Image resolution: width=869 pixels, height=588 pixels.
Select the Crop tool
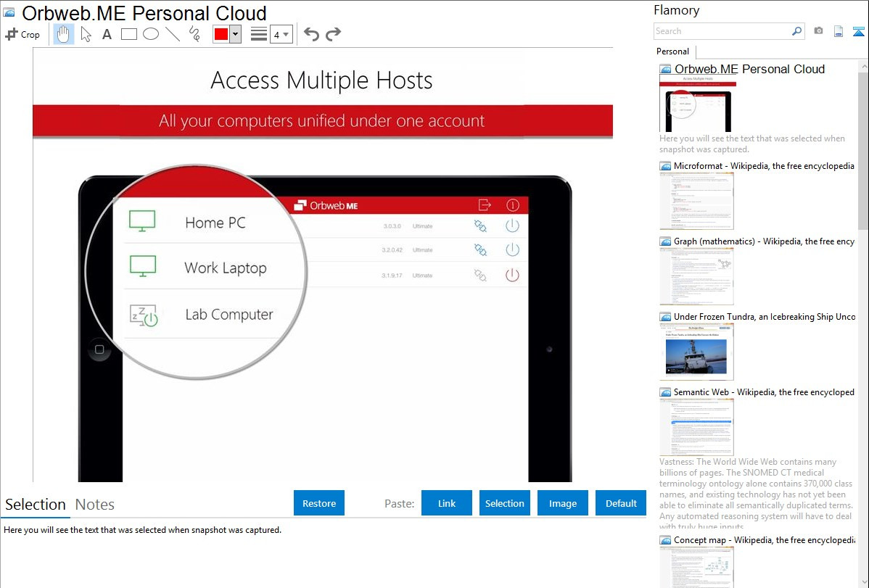[x=22, y=34]
